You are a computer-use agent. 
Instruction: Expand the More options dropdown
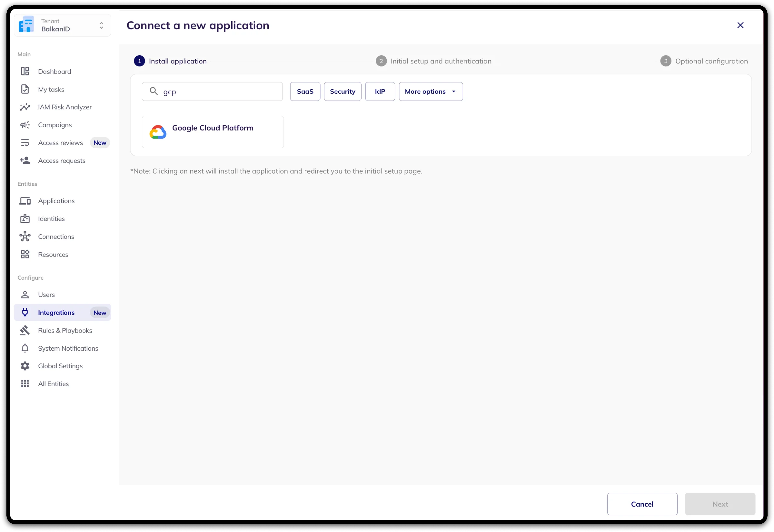coord(430,91)
